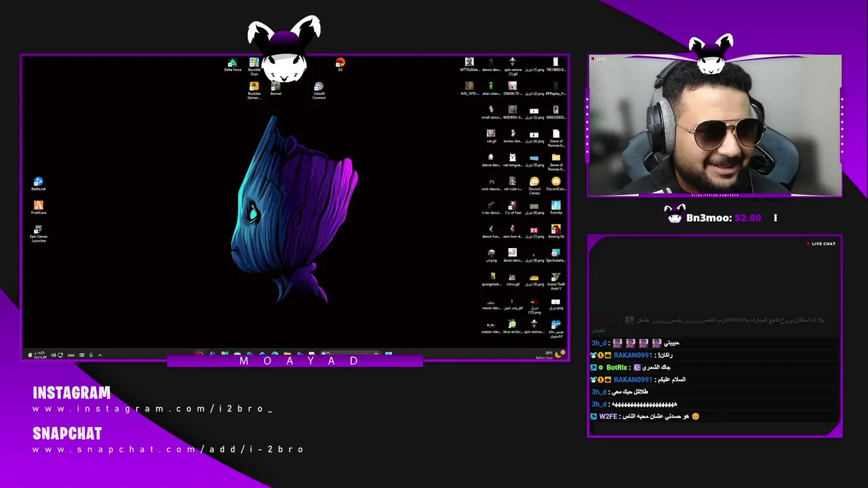Select the cat-tongue gif file
The image size is (868, 488).
513,160
